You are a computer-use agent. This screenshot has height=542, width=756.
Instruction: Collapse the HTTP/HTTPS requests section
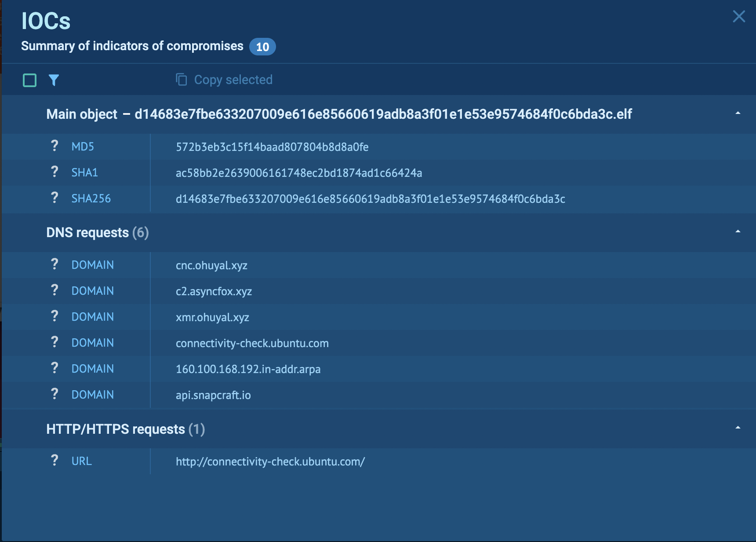click(738, 428)
